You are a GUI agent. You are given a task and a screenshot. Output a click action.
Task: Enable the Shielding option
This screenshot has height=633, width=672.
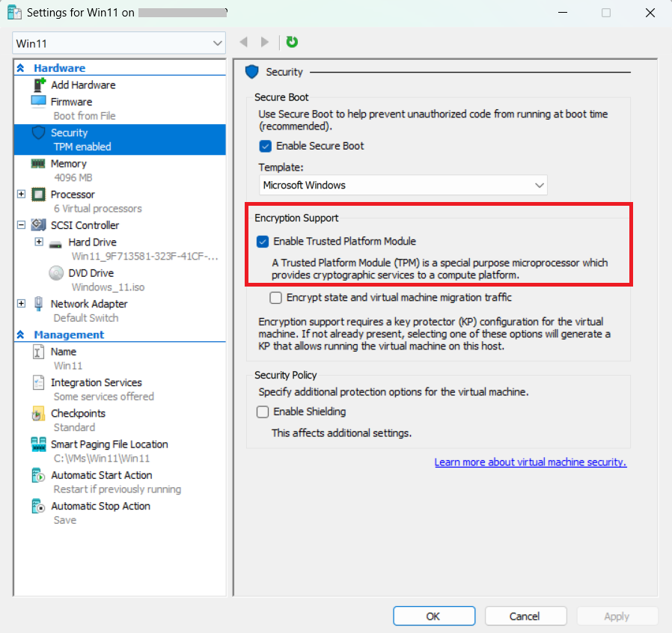point(263,412)
